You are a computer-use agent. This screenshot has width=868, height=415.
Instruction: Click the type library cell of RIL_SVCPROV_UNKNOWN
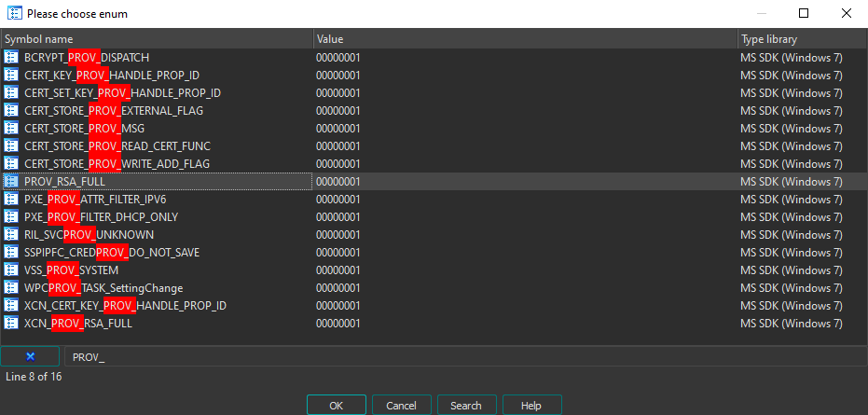(791, 234)
